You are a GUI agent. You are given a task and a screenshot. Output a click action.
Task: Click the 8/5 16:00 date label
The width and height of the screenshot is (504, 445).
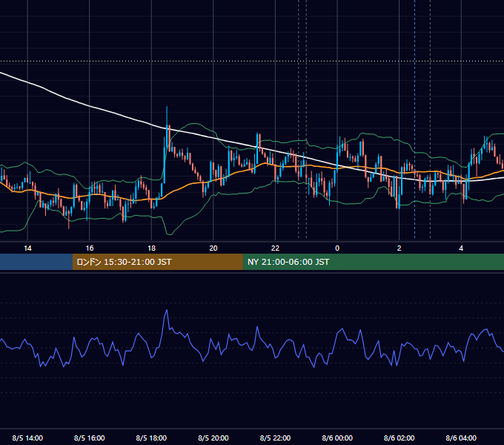click(x=90, y=438)
